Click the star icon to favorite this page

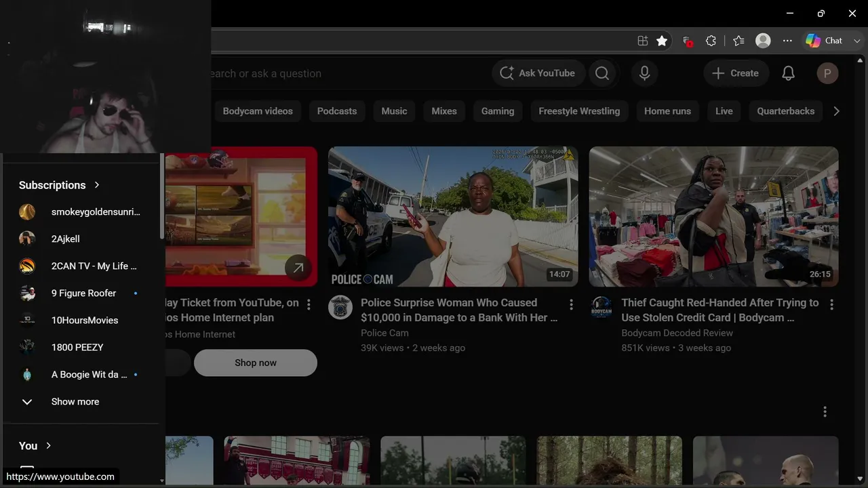662,41
